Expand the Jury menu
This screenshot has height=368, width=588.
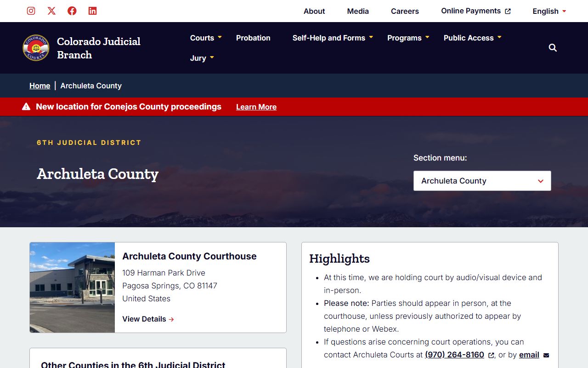(202, 58)
